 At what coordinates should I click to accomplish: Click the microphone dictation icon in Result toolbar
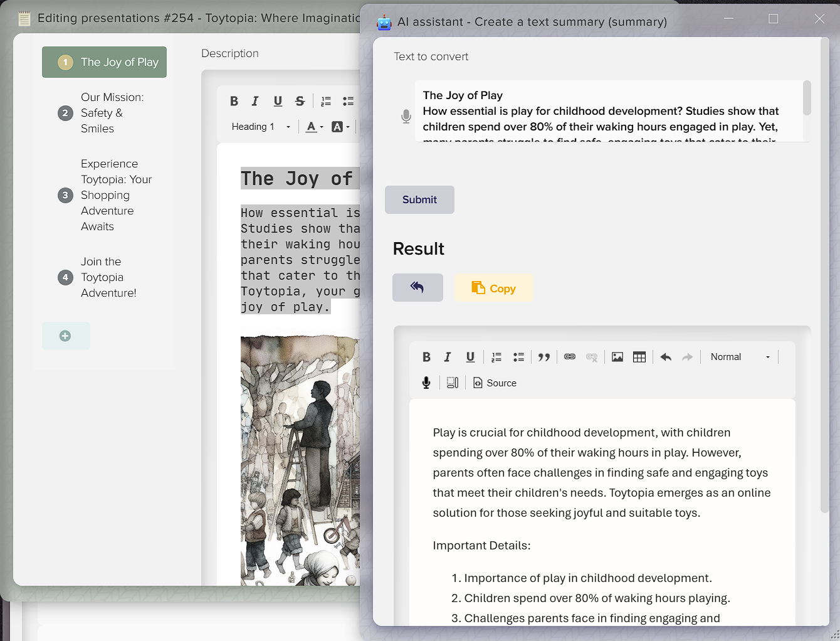(x=426, y=383)
